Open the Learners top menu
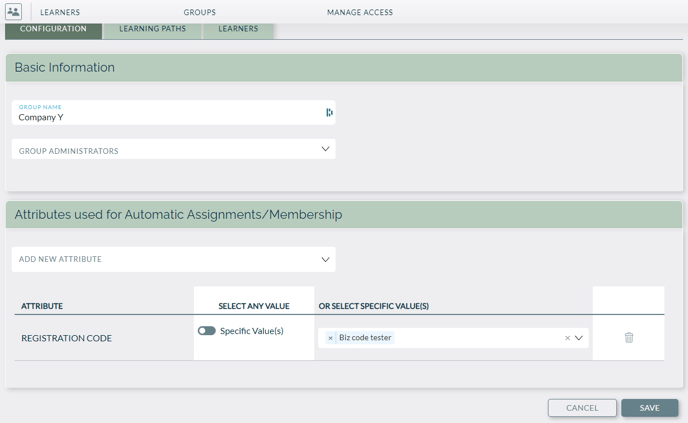This screenshot has width=688, height=423. [x=60, y=12]
